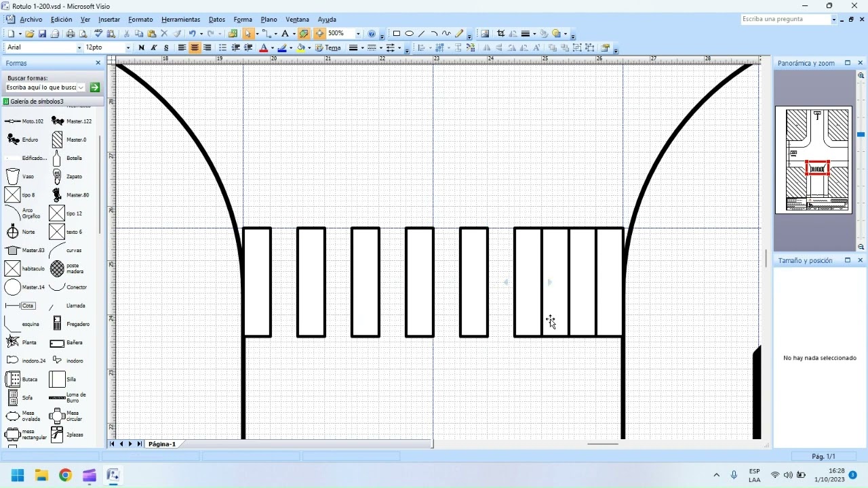868x488 pixels.
Task: Run the spelling check icon
Action: (98, 33)
